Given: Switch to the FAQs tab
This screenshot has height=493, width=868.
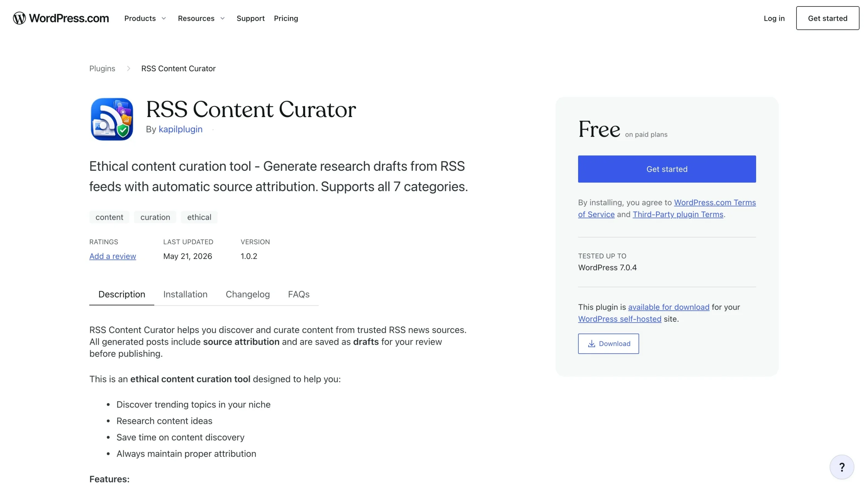Looking at the screenshot, I should pos(299,294).
